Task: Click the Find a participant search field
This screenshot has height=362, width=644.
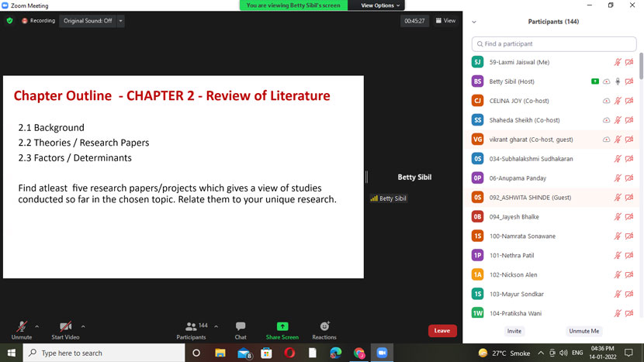Action: coord(552,44)
